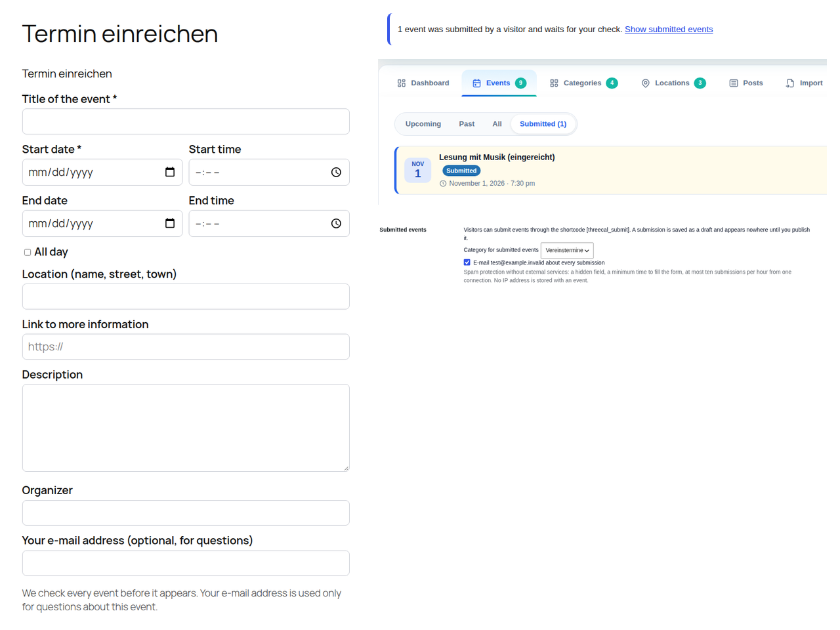
Task: Click the Categories count badge 4
Action: click(x=612, y=83)
